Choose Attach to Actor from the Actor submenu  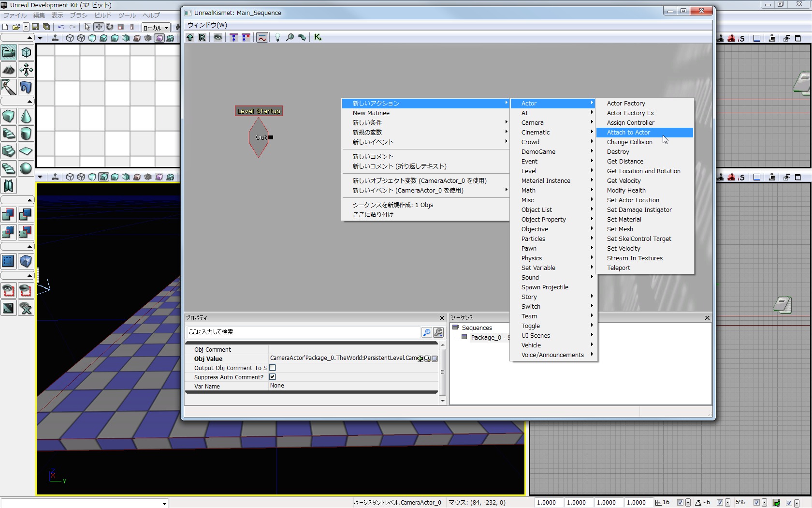(628, 132)
